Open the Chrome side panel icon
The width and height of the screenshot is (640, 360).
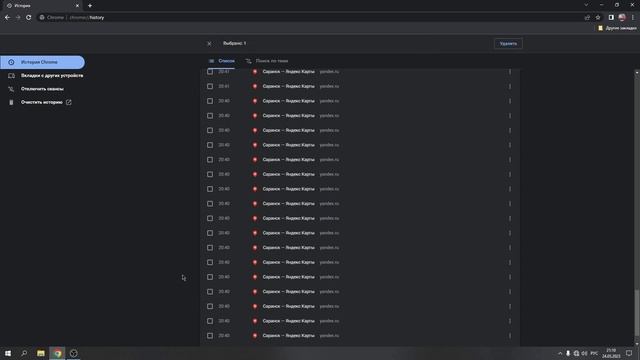pyautogui.click(x=611, y=18)
